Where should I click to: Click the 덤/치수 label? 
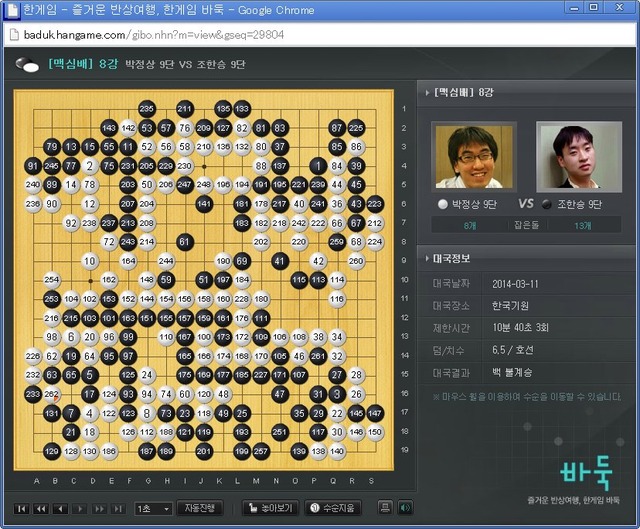tap(449, 350)
